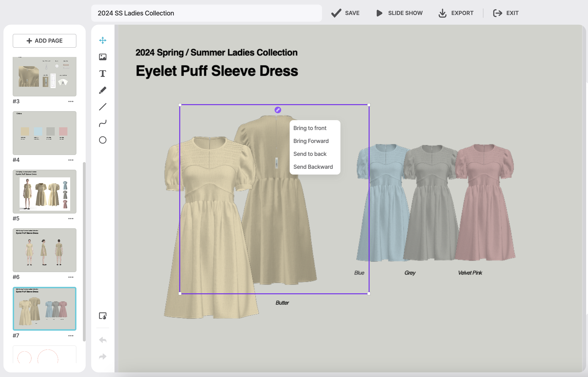Image resolution: width=588 pixels, height=377 pixels.
Task: Open the page background color tool
Action: (x=103, y=316)
